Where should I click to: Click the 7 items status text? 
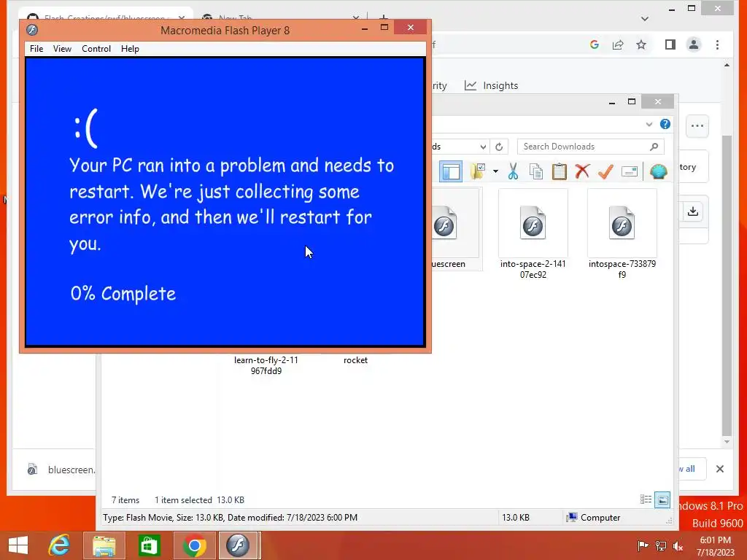click(125, 500)
